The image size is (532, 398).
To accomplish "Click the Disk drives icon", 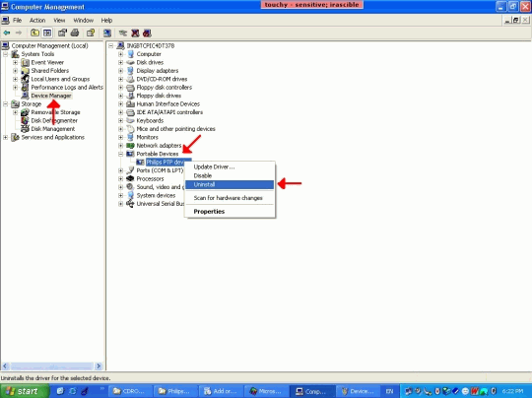I will (x=131, y=62).
